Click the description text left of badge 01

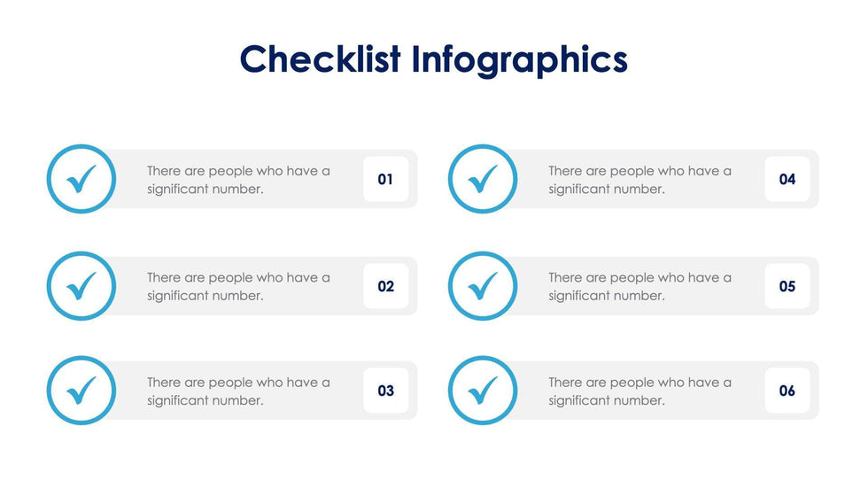click(x=238, y=180)
